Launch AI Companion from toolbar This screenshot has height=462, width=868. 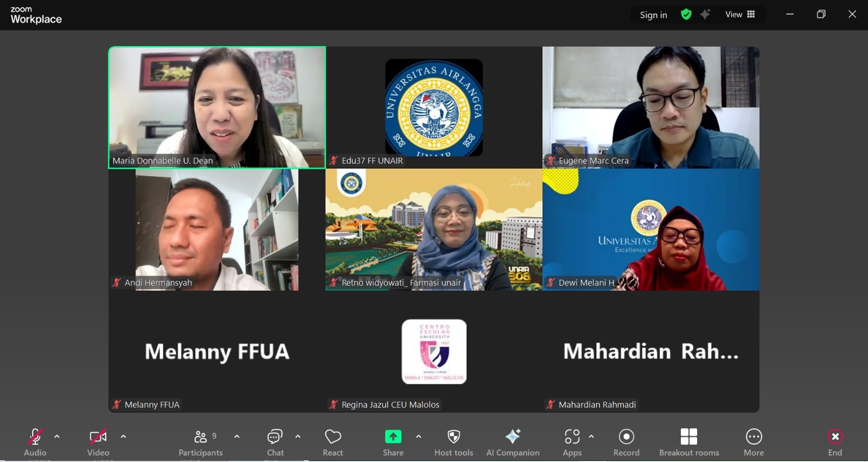(513, 442)
